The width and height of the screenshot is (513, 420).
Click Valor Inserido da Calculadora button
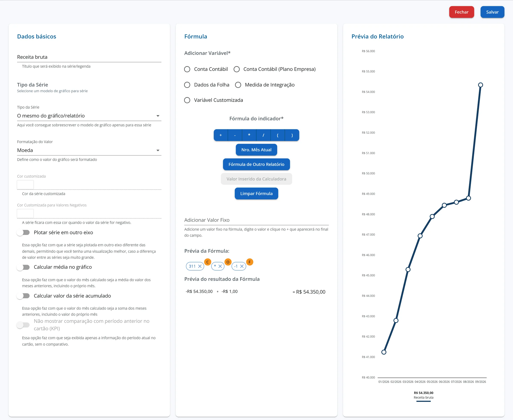[x=256, y=179]
